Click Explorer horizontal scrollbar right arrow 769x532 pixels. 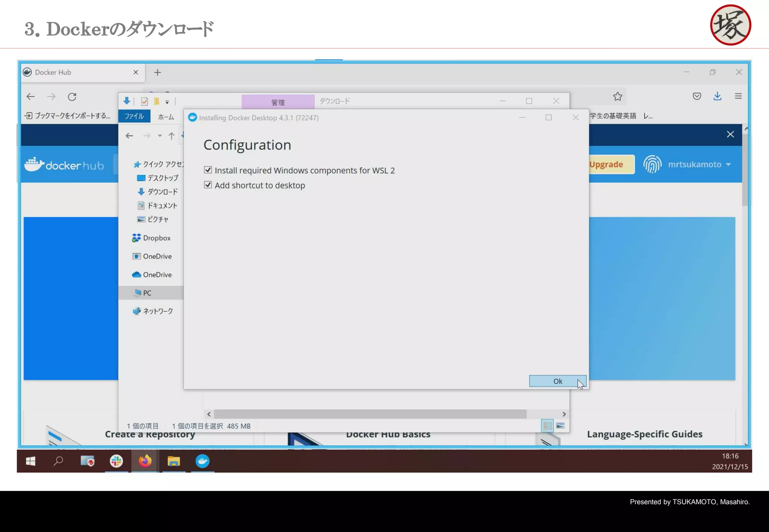pyautogui.click(x=564, y=414)
